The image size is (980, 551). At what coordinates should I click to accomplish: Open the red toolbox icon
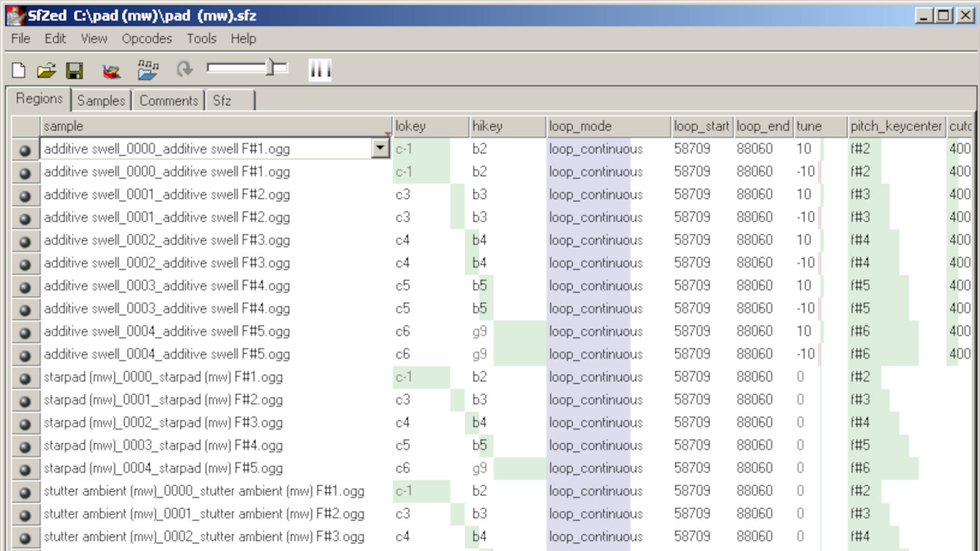pos(111,71)
